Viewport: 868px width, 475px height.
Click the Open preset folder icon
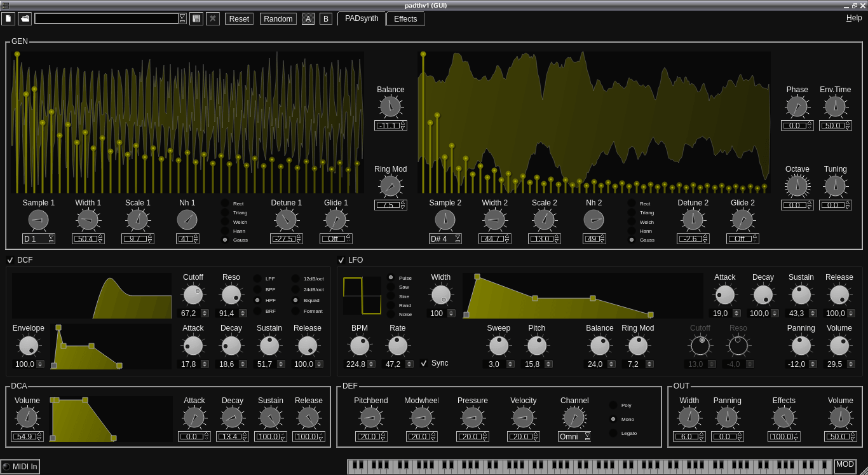pyautogui.click(x=25, y=18)
